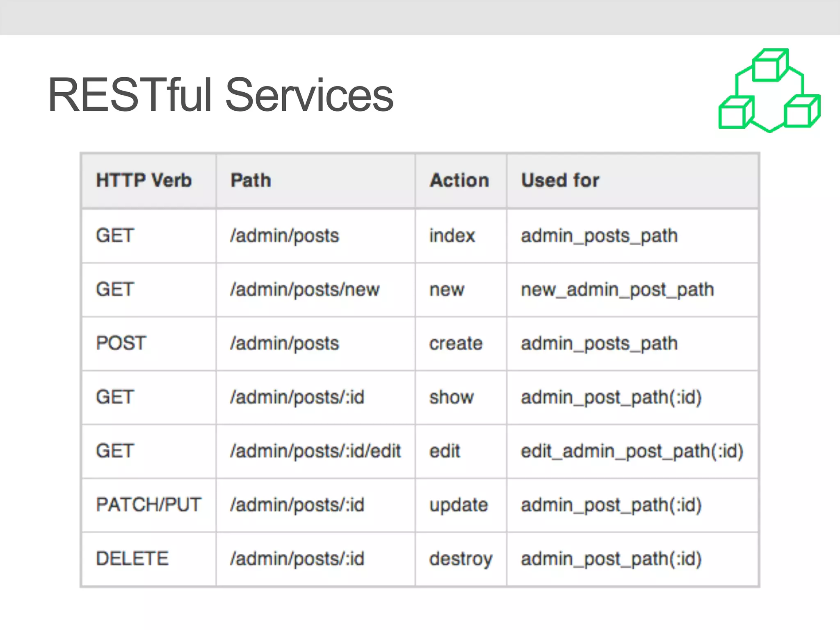
Task: Click the green cubes logo icon
Action: 769,90
